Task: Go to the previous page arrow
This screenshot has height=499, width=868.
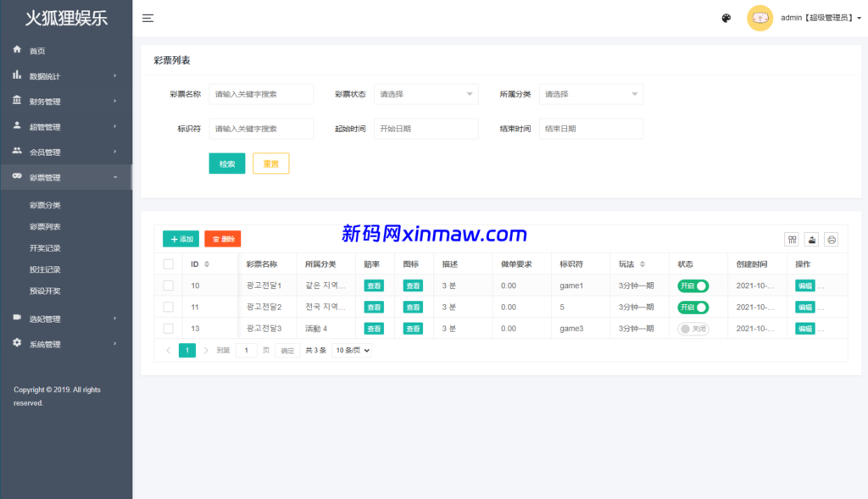Action: tap(169, 350)
